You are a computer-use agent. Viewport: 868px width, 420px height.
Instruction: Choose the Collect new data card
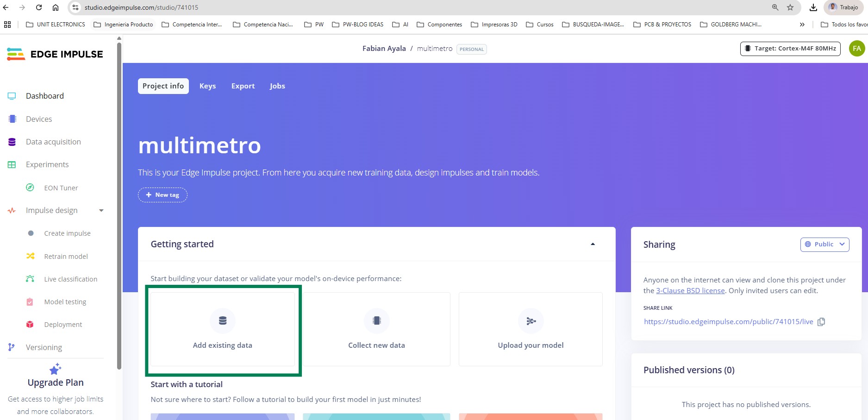click(376, 329)
